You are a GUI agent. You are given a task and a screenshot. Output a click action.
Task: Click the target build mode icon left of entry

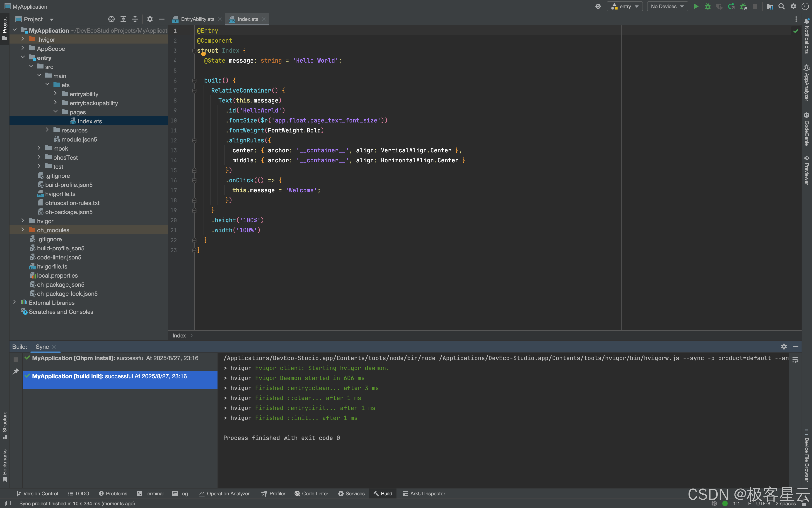pyautogui.click(x=598, y=6)
